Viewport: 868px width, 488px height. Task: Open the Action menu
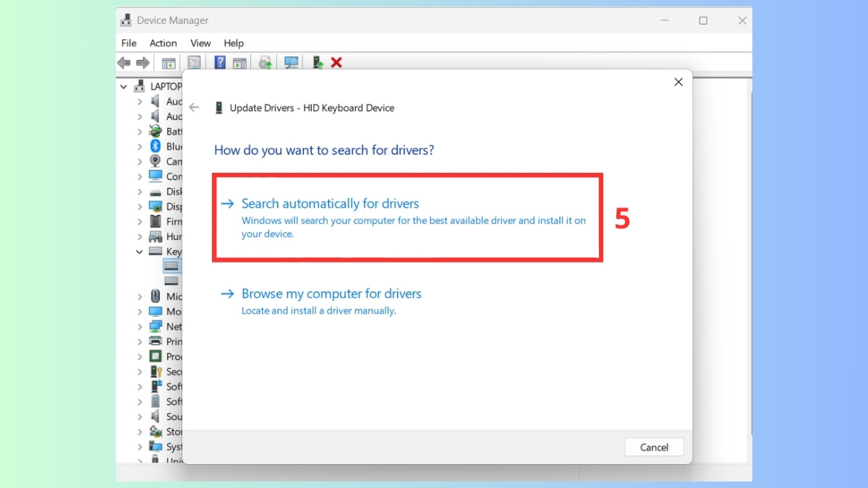click(x=163, y=43)
